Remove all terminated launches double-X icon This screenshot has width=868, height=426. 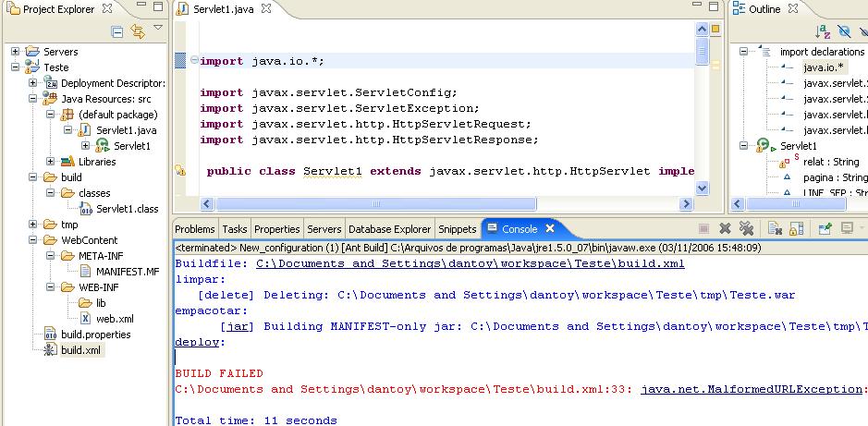tap(746, 228)
